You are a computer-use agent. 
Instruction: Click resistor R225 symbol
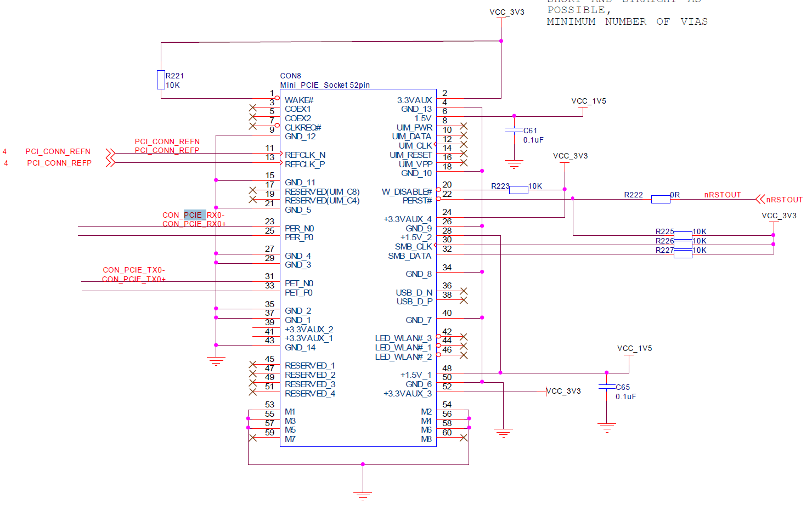[x=683, y=235]
